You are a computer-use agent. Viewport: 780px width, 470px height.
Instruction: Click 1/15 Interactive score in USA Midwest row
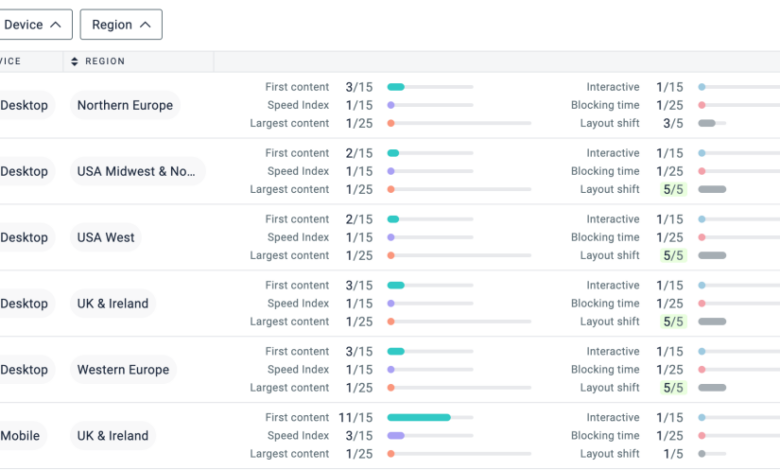click(670, 153)
